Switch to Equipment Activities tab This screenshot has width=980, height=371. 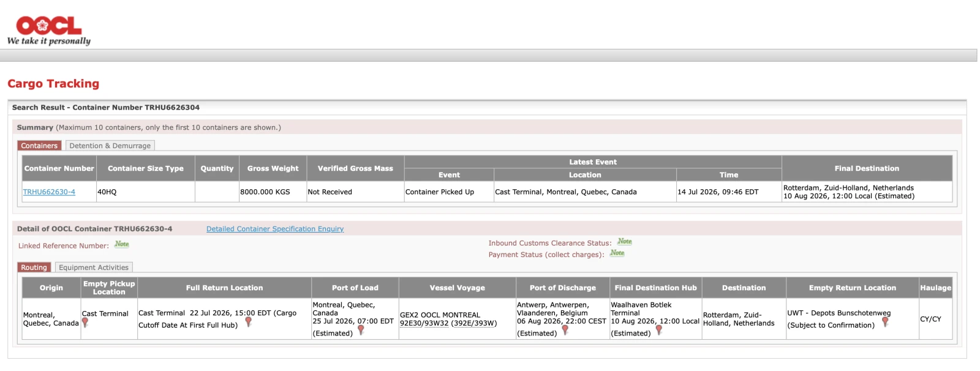click(x=94, y=268)
